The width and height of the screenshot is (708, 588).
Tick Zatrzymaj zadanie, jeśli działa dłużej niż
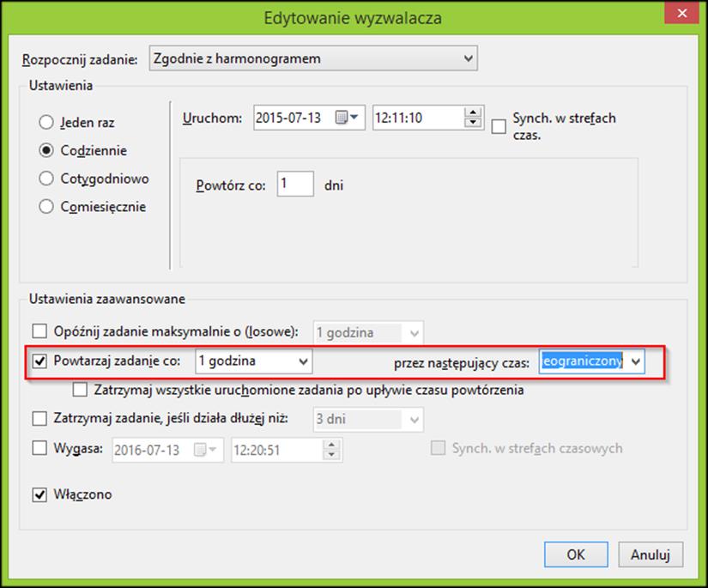39,418
